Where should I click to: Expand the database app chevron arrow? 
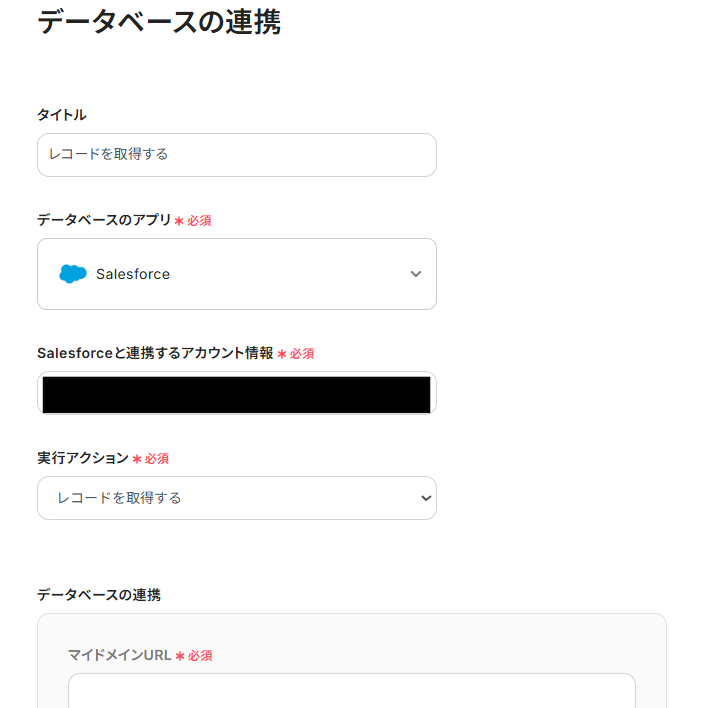416,274
